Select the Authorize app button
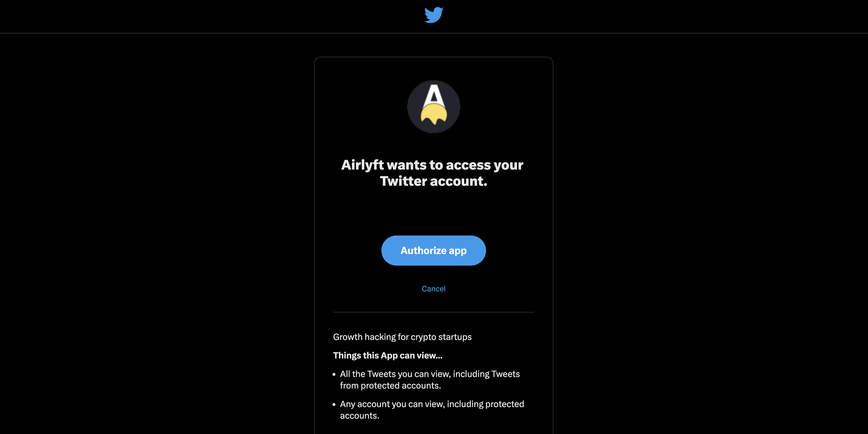Viewport: 868px width, 434px height. pyautogui.click(x=433, y=250)
